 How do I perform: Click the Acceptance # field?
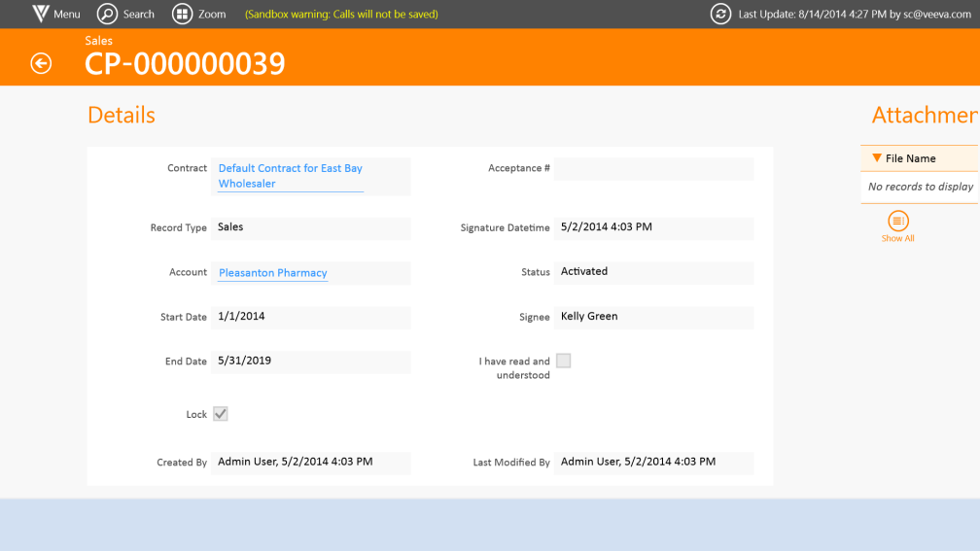pos(653,169)
